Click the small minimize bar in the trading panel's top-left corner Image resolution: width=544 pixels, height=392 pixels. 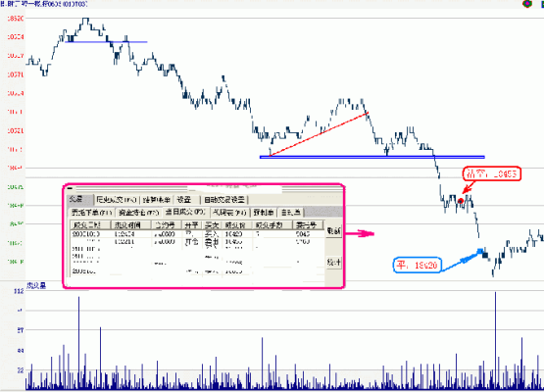pyautogui.click(x=70, y=188)
